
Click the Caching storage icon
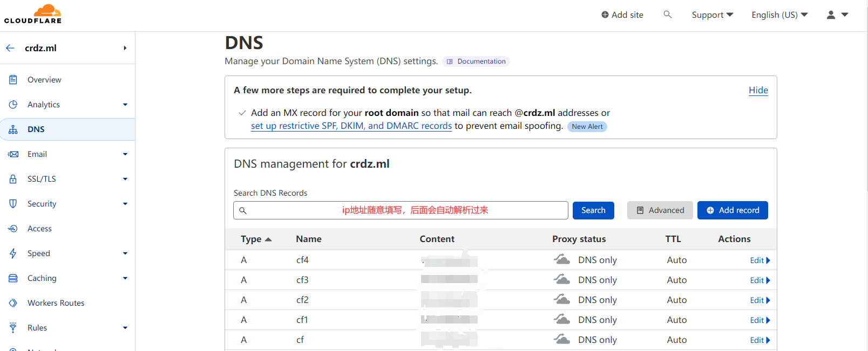pyautogui.click(x=13, y=278)
